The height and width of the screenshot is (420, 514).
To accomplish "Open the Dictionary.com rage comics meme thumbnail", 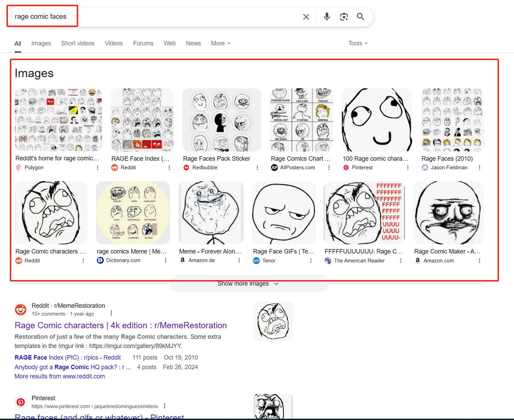I will (133, 213).
